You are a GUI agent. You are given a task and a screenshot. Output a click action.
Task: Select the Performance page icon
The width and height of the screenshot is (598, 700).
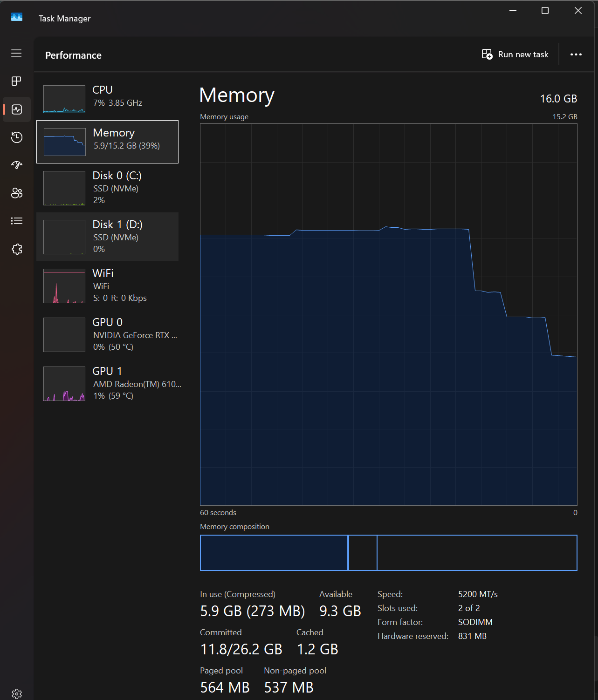(16, 109)
